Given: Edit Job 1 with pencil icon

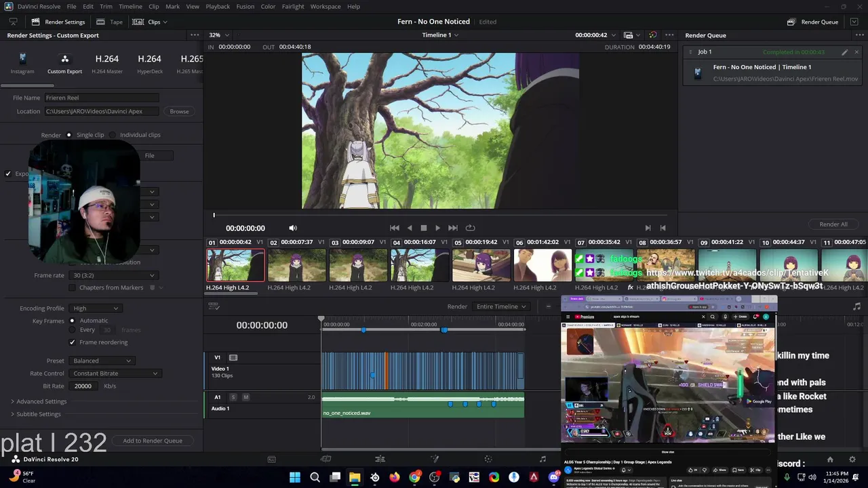Looking at the screenshot, I should click(x=845, y=52).
